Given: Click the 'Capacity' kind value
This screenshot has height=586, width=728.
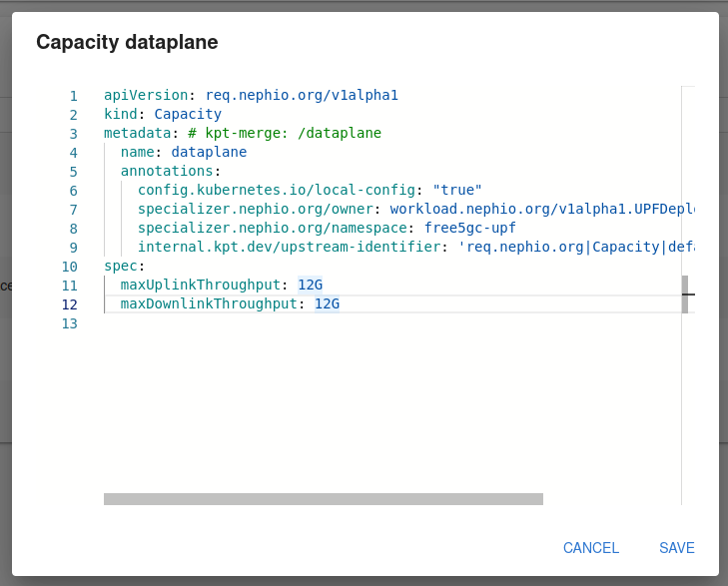Looking at the screenshot, I should (188, 115).
